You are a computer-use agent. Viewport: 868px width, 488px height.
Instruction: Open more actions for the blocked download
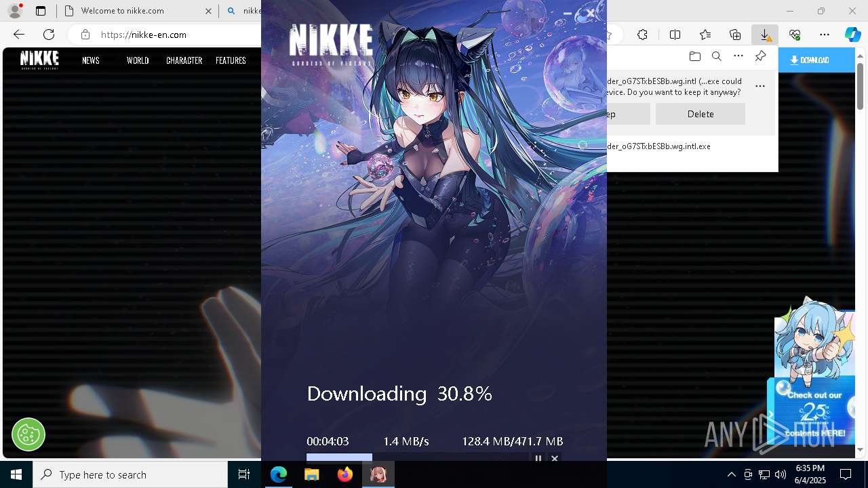point(760,86)
